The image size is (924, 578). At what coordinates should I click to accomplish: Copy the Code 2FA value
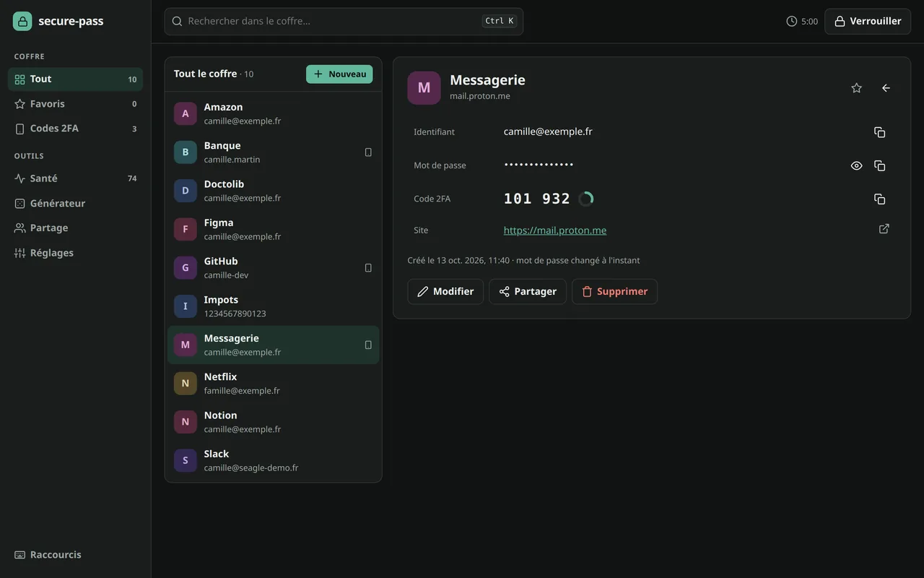879,199
